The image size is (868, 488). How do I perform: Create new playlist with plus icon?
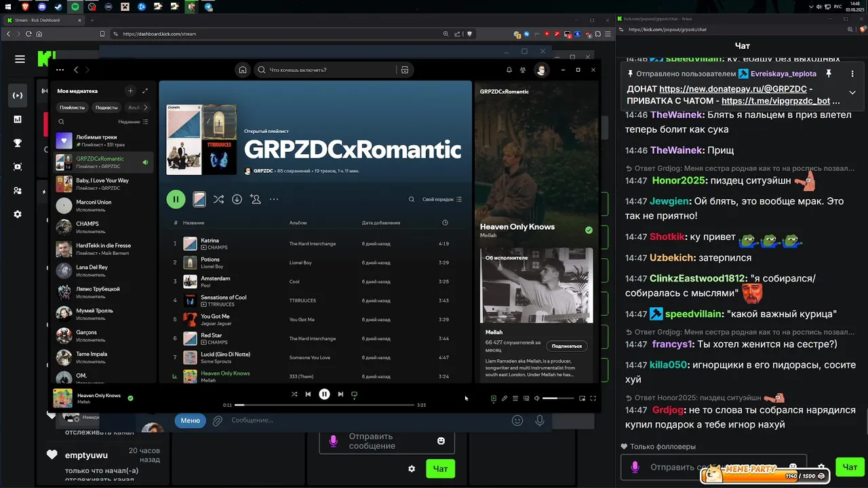(x=130, y=91)
